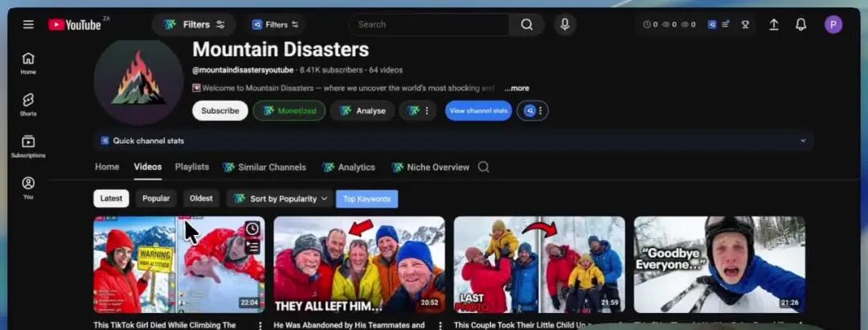The height and width of the screenshot is (330, 868).
Task: Open the Similar Channels tab
Action: pyautogui.click(x=264, y=167)
